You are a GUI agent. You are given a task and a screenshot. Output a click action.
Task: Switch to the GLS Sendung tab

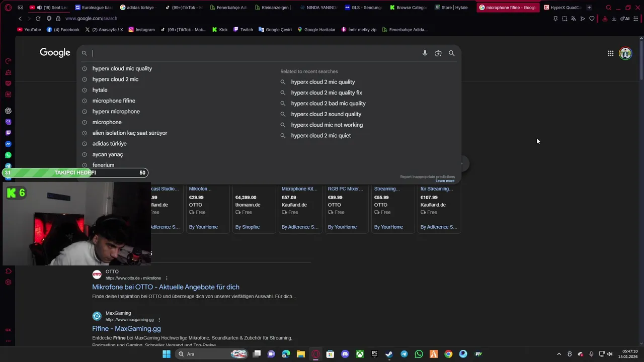[x=363, y=8]
